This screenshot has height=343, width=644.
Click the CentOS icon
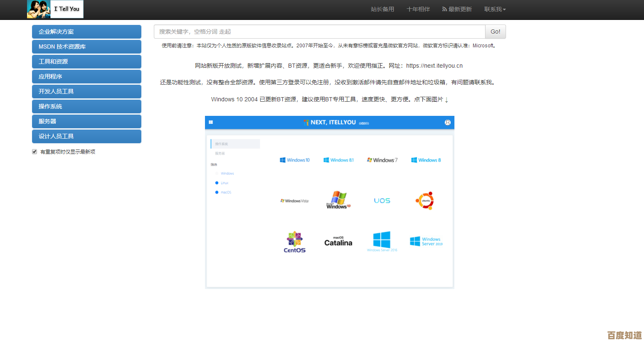coord(294,241)
